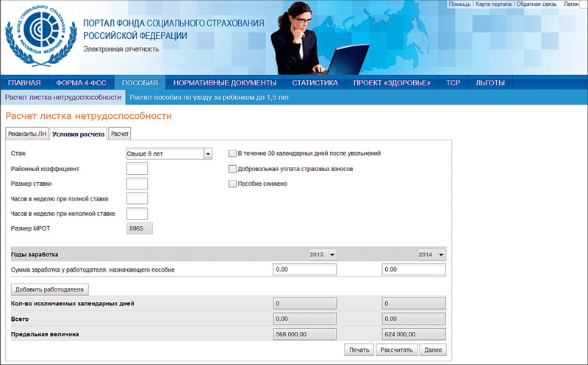
Task: Open child care benefit calculation subtab
Action: tap(210, 97)
